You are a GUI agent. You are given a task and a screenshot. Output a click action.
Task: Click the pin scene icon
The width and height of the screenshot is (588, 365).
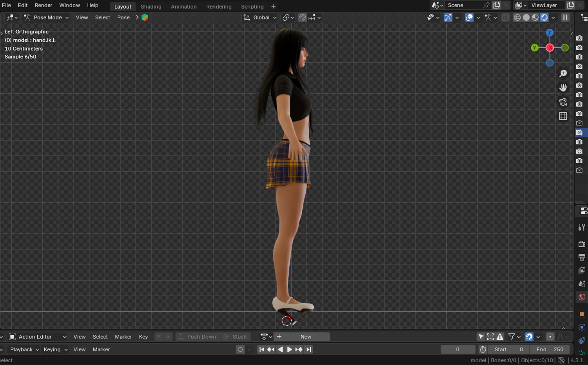[486, 5]
